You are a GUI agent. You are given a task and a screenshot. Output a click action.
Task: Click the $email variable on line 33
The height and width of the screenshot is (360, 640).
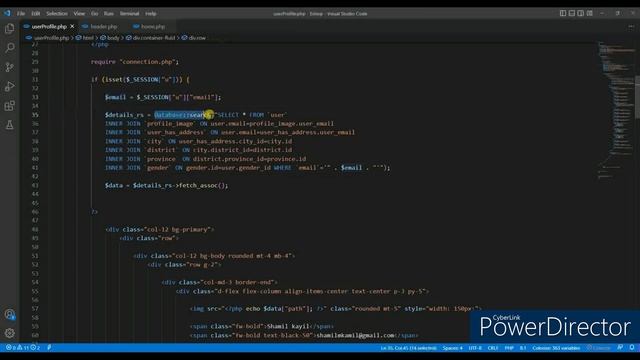116,97
